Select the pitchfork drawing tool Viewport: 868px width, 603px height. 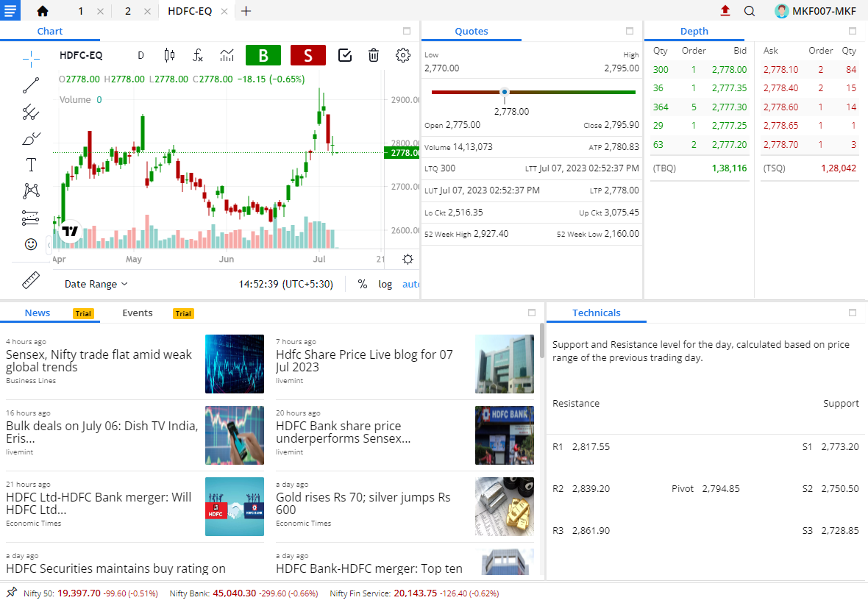click(31, 112)
